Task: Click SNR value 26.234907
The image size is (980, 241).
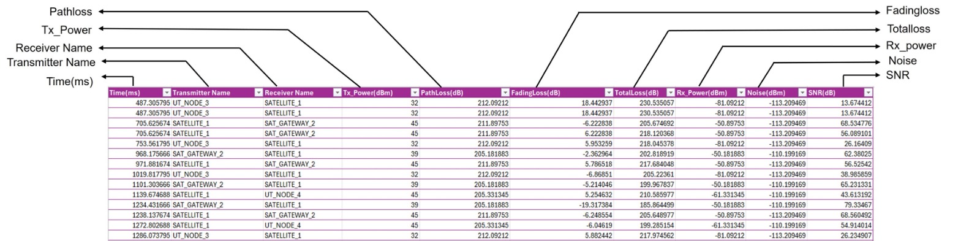Action: [856, 235]
